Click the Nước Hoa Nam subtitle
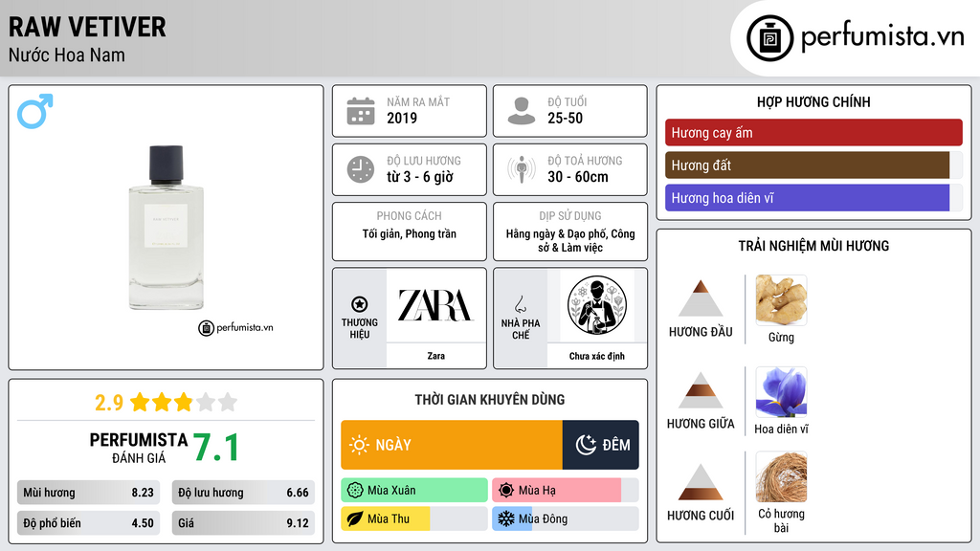Screen dimensions: 980x551 pyautogui.click(x=66, y=55)
